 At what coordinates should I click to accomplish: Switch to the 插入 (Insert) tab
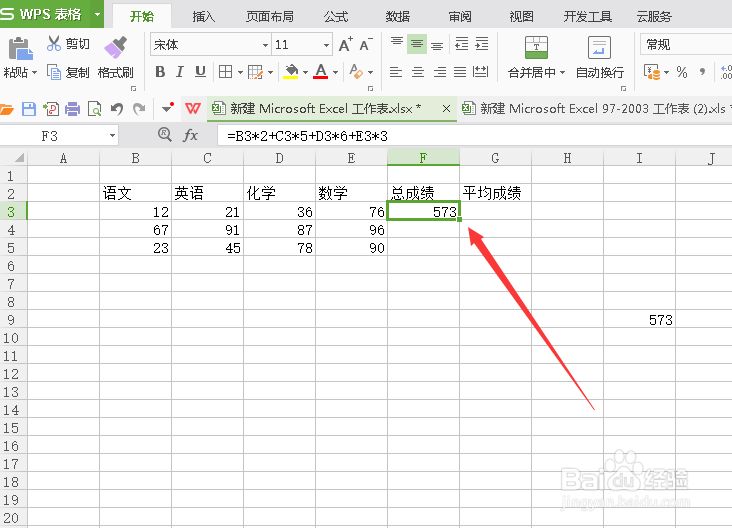(204, 17)
